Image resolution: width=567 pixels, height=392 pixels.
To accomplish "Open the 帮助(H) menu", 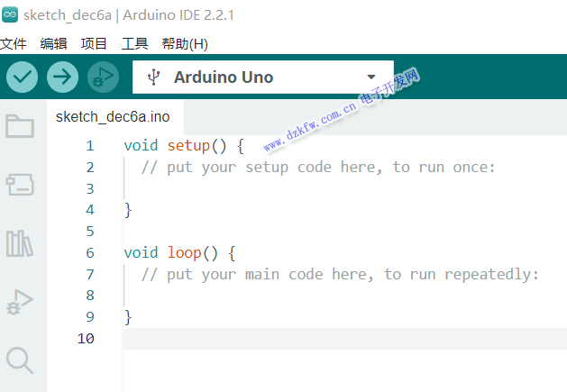I will coord(185,43).
